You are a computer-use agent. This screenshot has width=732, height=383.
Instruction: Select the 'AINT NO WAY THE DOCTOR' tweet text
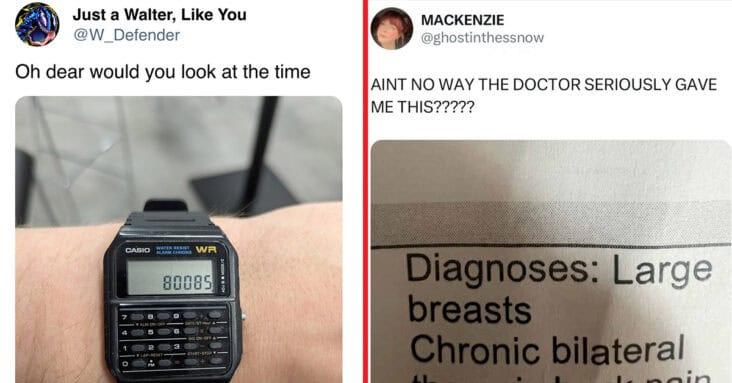pyautogui.click(x=544, y=96)
